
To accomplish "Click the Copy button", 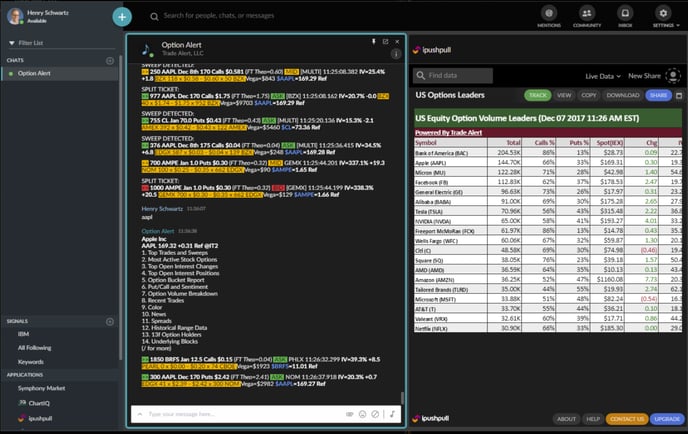I will [588, 95].
